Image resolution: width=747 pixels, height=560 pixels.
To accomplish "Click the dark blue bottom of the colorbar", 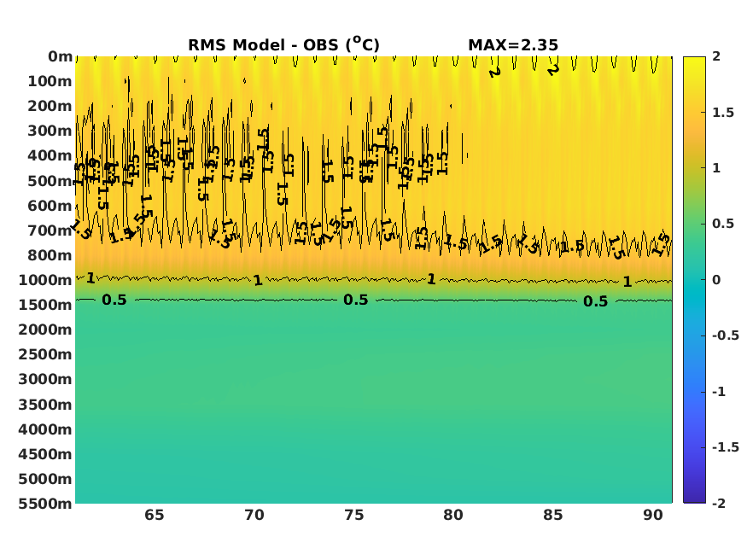I will (694, 498).
